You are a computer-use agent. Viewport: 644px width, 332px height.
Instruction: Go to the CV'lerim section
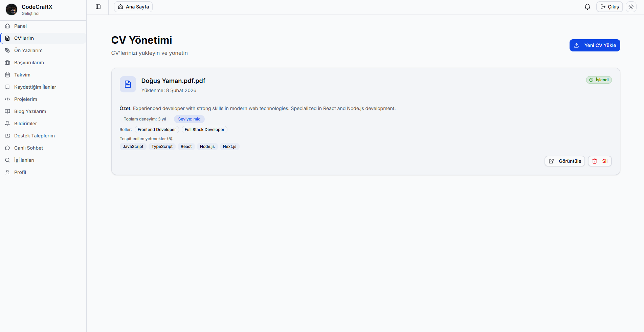24,38
